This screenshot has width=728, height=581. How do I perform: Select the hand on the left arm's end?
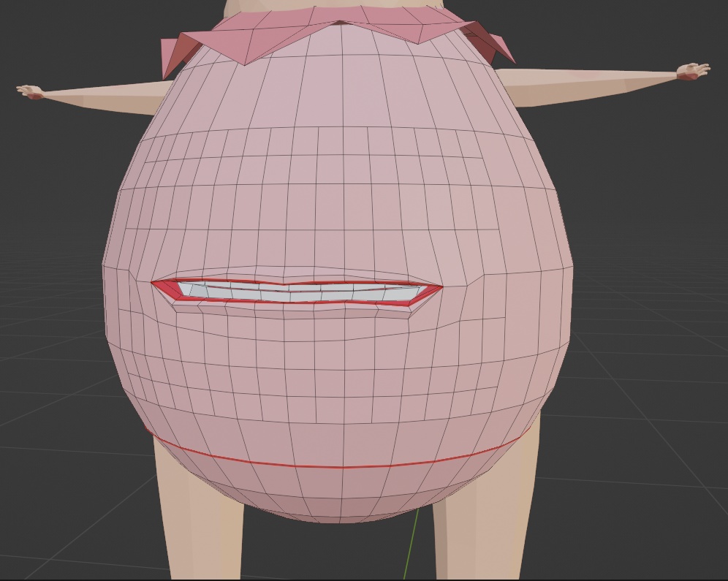click(x=30, y=91)
